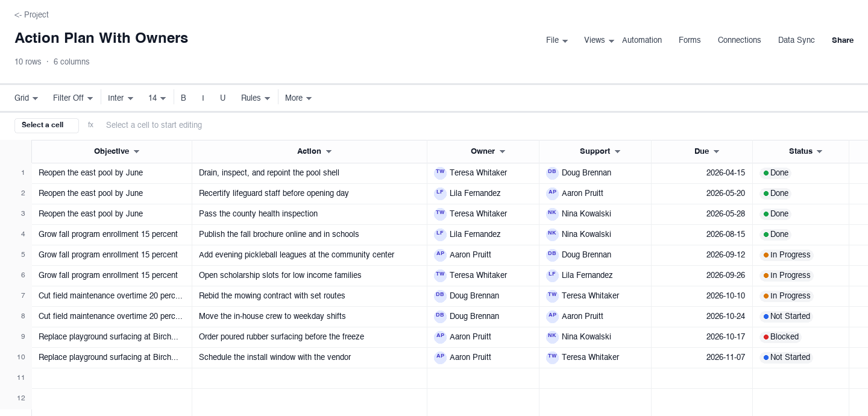Open the Connections menu item
The height and width of the screenshot is (416, 868).
pyautogui.click(x=739, y=40)
